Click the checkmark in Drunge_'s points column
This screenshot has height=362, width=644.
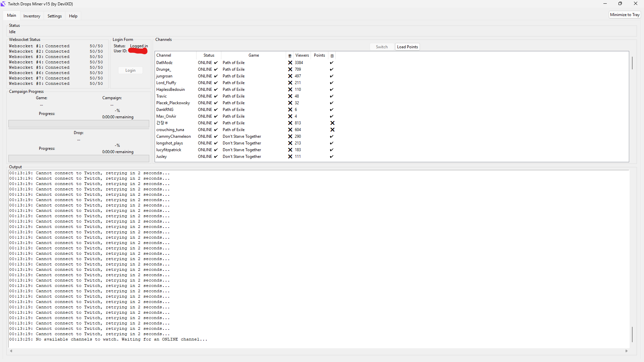pos(332,69)
